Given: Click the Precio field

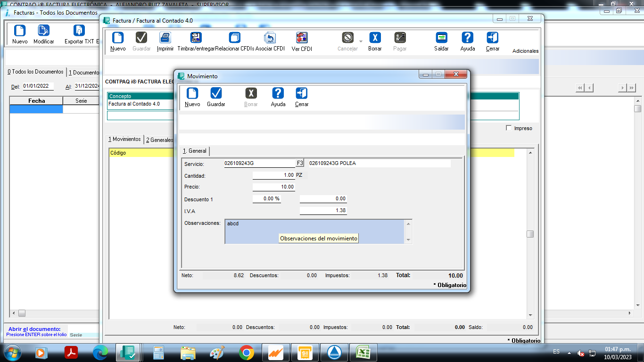Looking at the screenshot, I should point(273,187).
